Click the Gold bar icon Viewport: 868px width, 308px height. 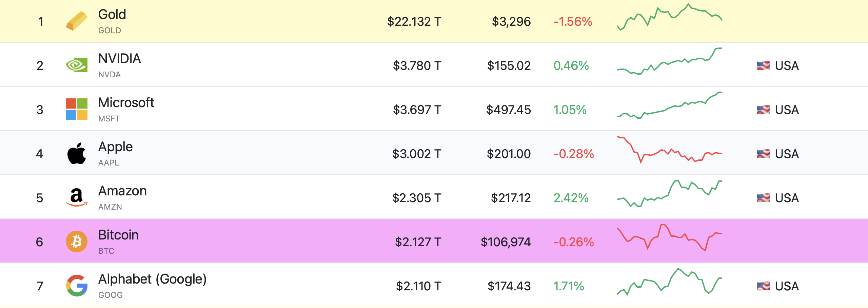point(77,21)
